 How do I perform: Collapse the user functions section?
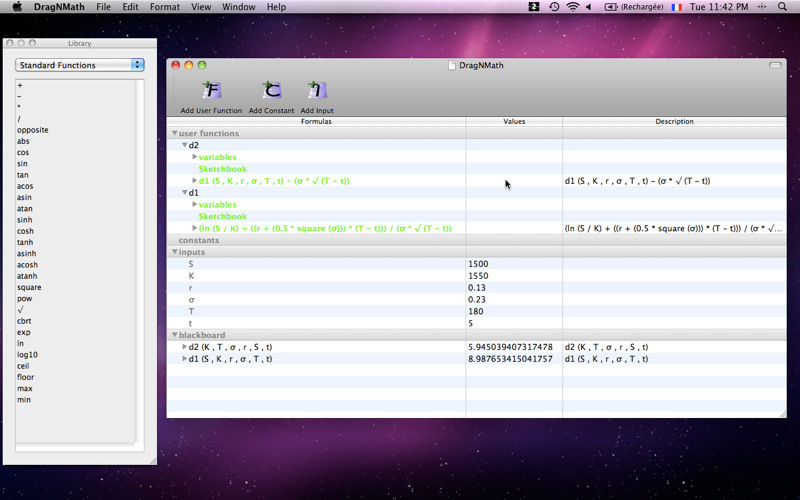click(x=174, y=133)
